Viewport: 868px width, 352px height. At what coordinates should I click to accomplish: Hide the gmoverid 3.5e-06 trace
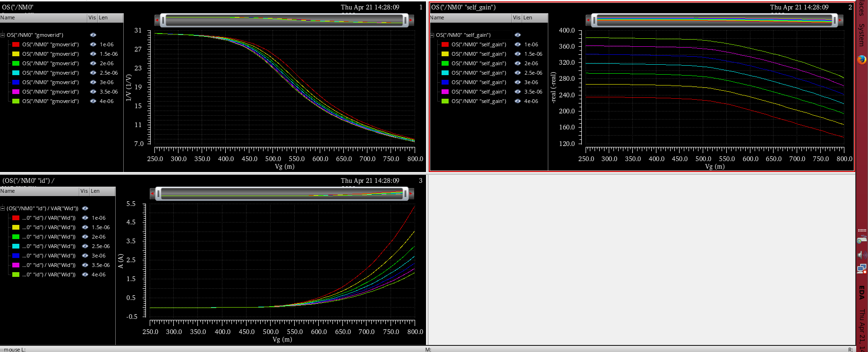[x=93, y=92]
